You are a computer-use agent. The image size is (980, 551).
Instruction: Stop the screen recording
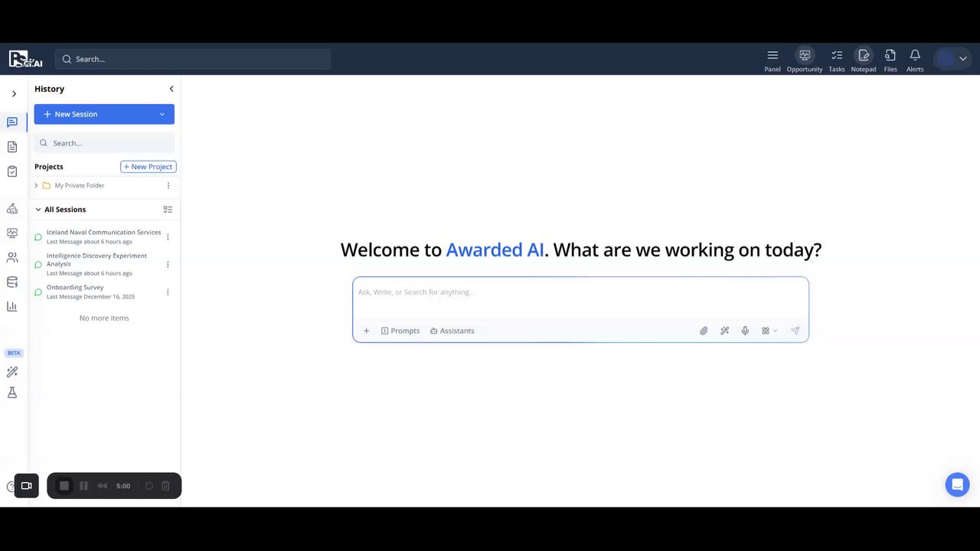pyautogui.click(x=64, y=486)
